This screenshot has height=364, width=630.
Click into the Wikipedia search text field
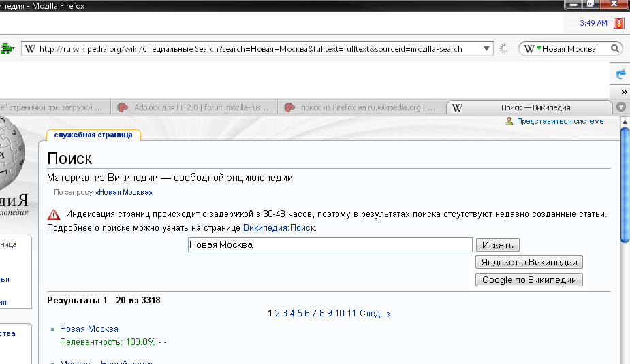click(x=330, y=245)
